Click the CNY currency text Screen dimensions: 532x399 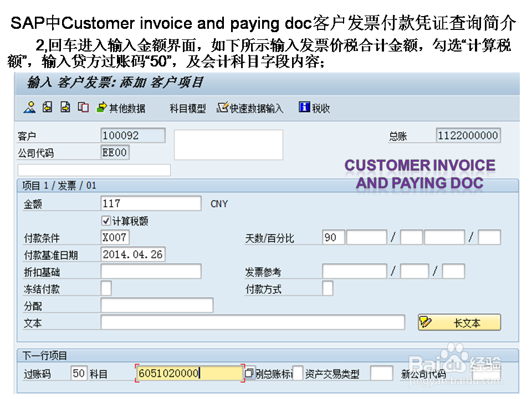219,204
